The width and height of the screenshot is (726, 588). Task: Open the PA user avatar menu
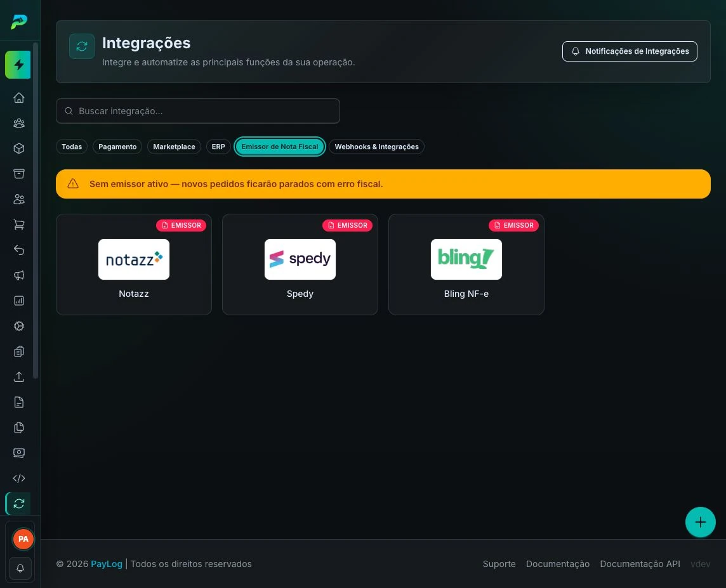point(23,539)
